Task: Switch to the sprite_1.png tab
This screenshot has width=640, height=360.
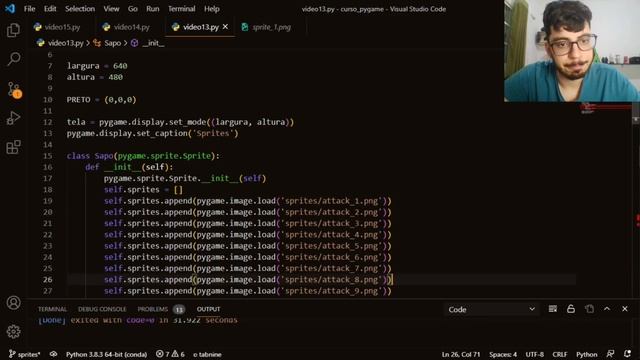Action: click(271, 27)
